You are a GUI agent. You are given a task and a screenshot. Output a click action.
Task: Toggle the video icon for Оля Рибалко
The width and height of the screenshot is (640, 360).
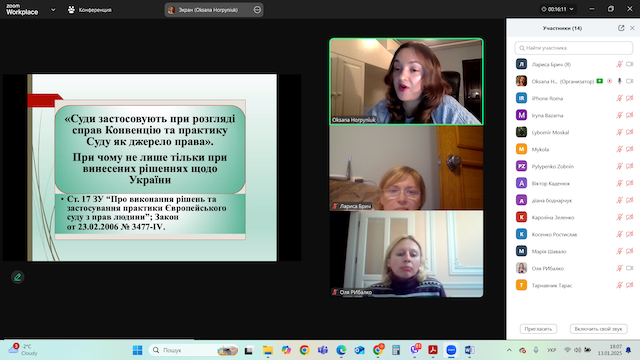(x=629, y=268)
